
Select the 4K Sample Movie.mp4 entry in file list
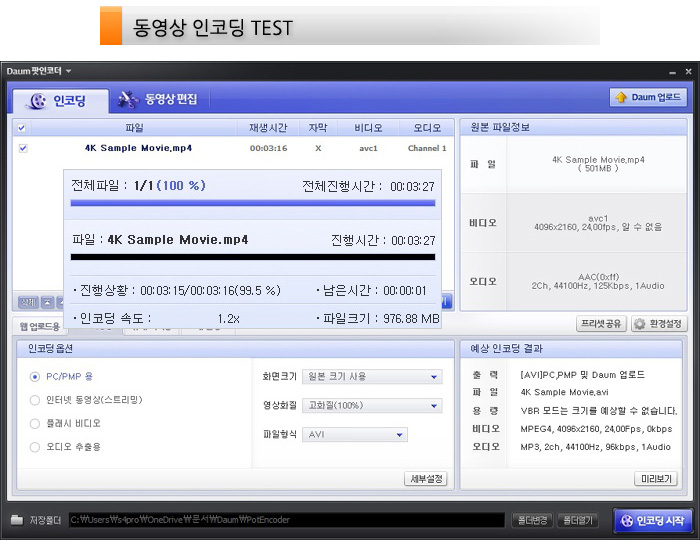pyautogui.click(x=138, y=148)
